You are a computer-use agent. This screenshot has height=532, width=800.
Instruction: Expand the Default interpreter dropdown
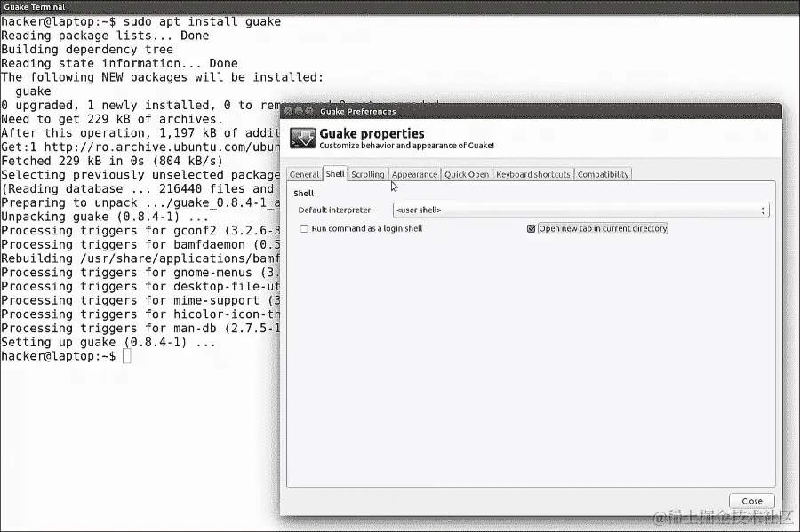(581, 210)
